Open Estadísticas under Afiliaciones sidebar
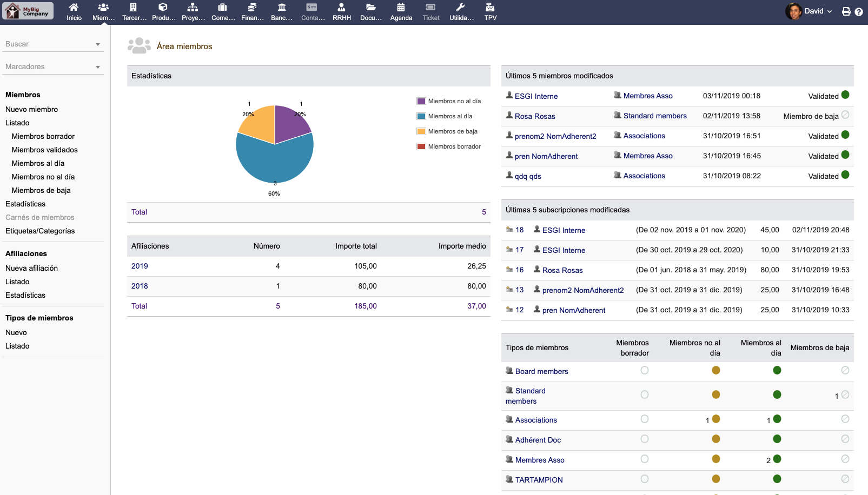Screen dimensions: 868x495 pos(25,295)
